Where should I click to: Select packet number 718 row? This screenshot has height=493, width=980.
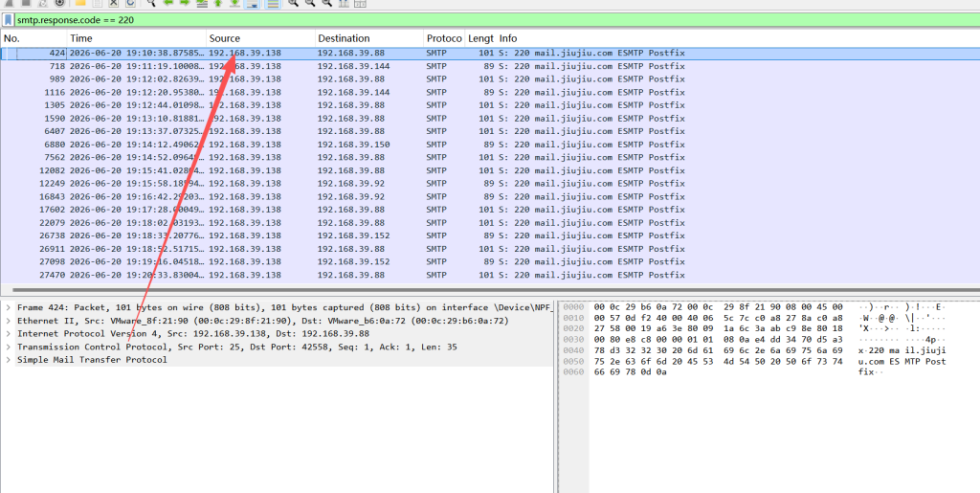pos(490,66)
